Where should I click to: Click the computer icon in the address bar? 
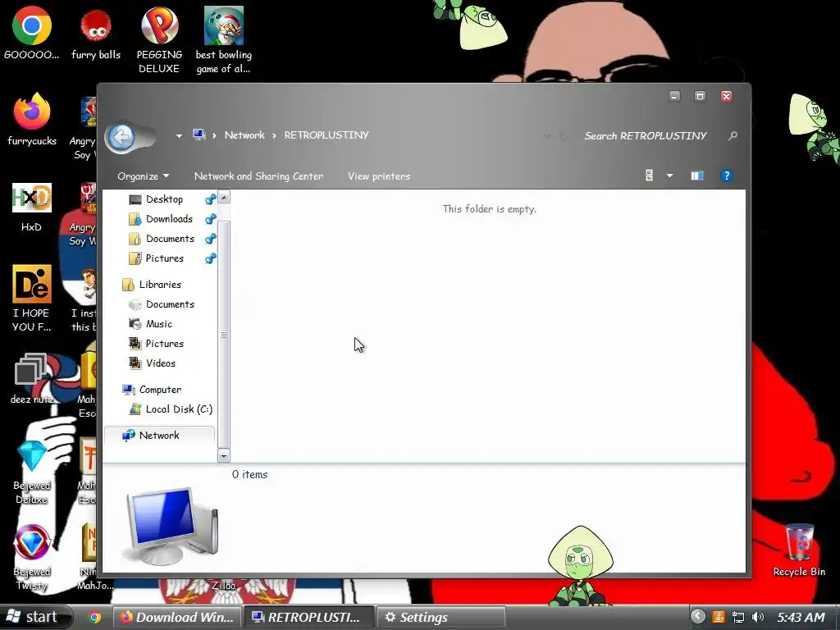pyautogui.click(x=199, y=135)
